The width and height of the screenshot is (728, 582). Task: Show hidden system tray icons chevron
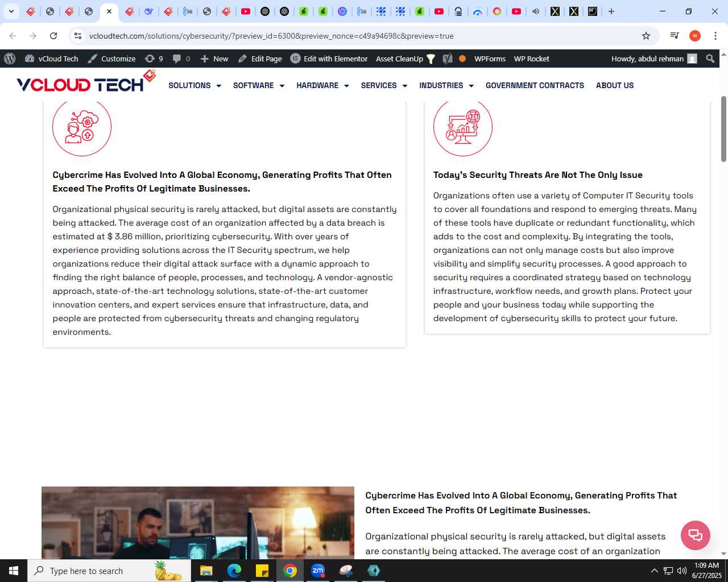pyautogui.click(x=654, y=571)
